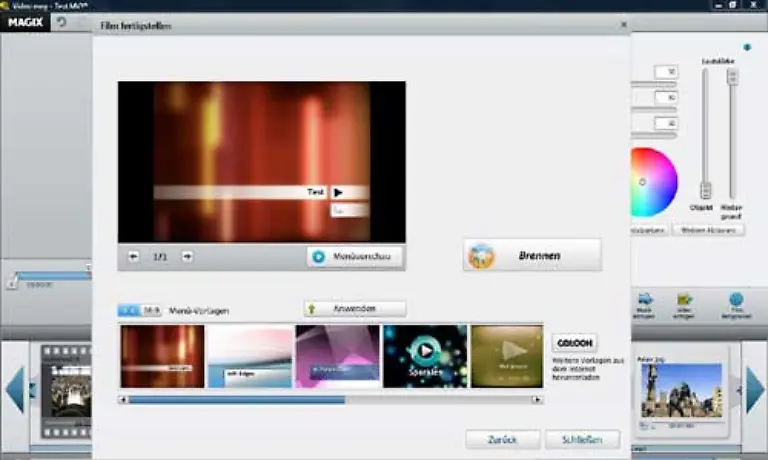Open the Catooh online templates button

[574, 342]
